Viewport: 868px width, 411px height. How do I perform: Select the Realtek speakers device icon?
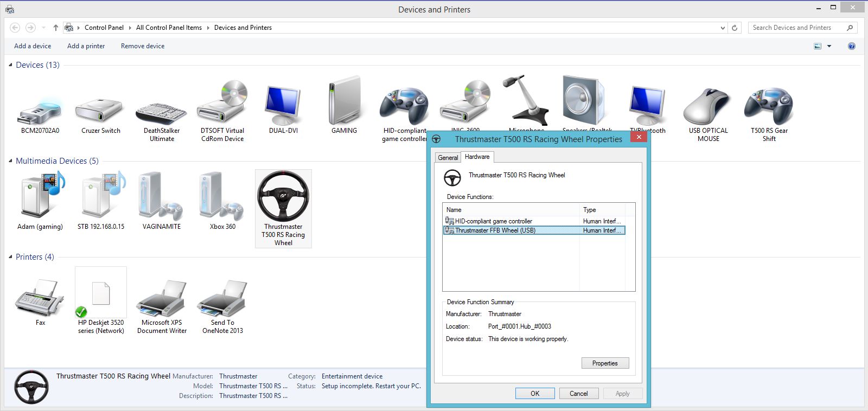coord(584,100)
